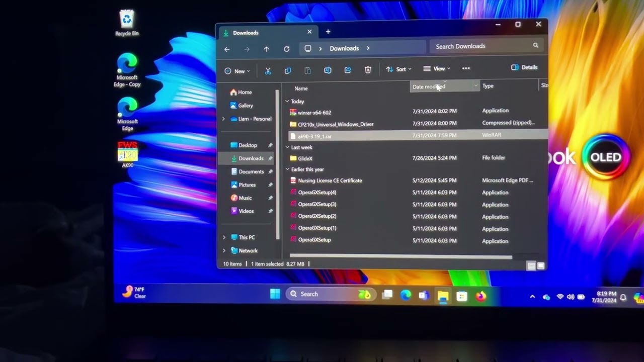Refresh the Downloads folder
The width and height of the screenshot is (644, 362).
pyautogui.click(x=286, y=49)
